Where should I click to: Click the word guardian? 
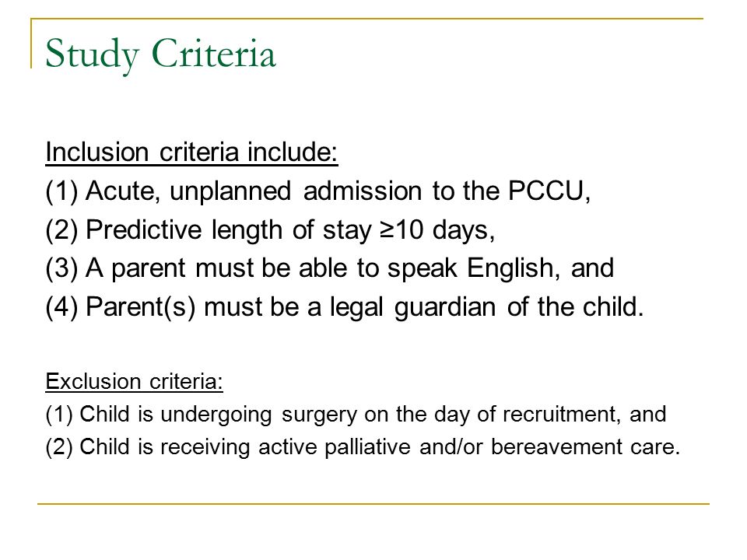coord(445,307)
